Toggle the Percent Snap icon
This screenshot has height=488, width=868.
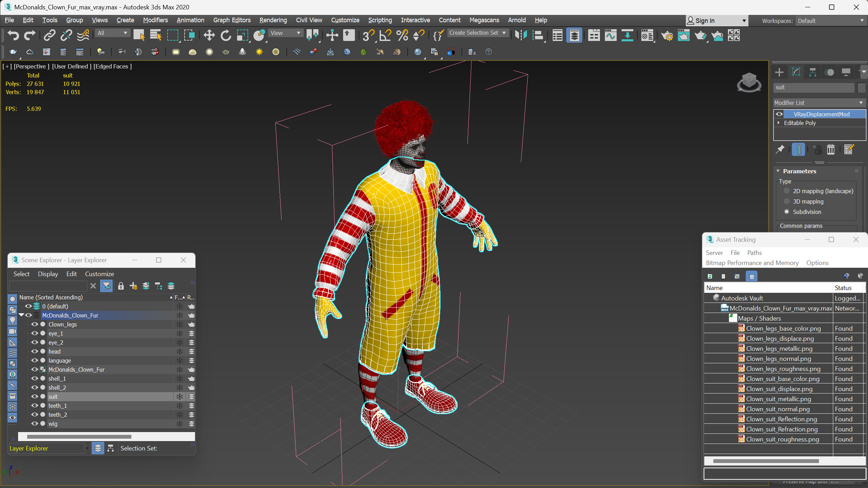coord(402,35)
